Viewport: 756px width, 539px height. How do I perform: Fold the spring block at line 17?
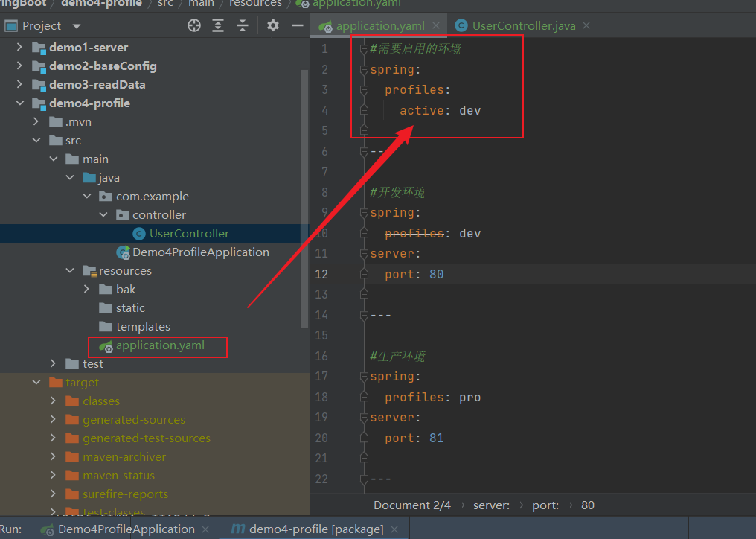pyautogui.click(x=364, y=377)
